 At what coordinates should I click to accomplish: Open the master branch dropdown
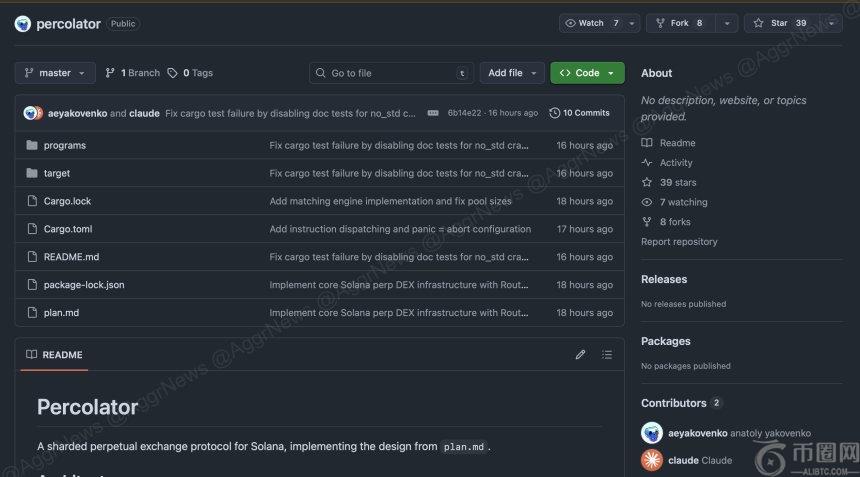(x=55, y=73)
